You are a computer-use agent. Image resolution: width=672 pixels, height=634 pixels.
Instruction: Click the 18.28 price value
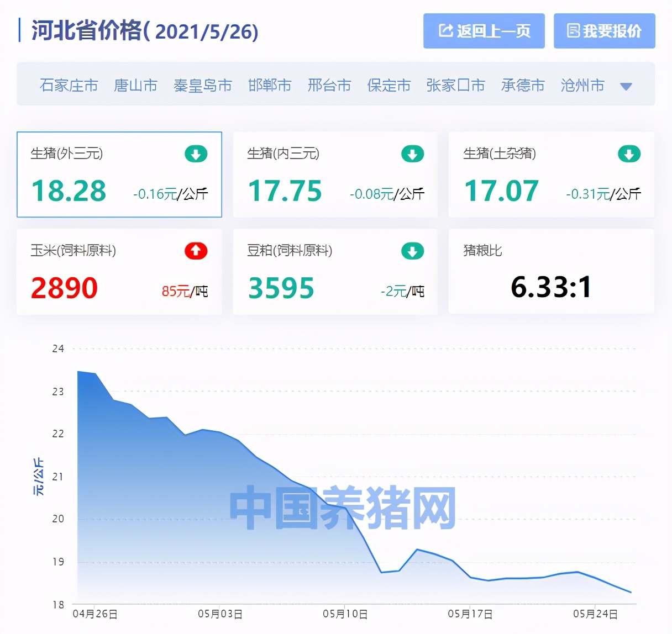pyautogui.click(x=69, y=191)
